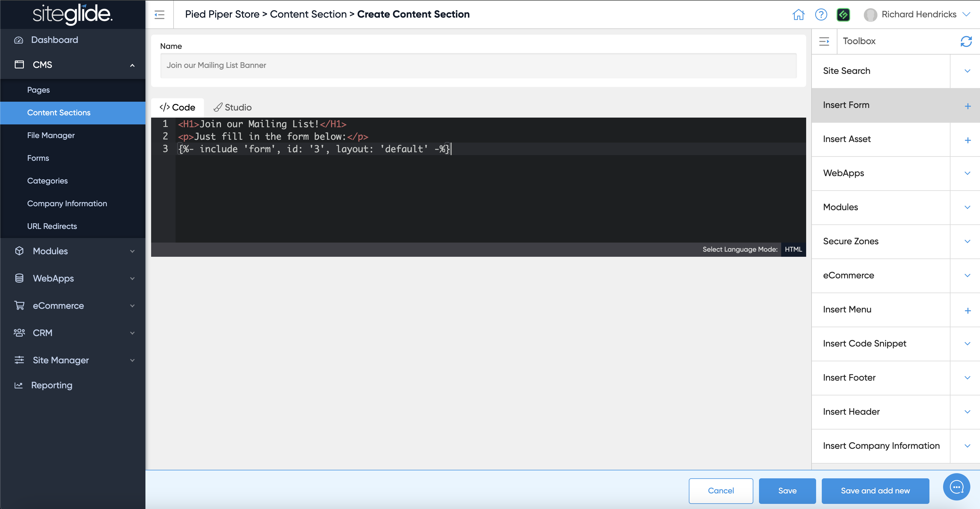Click the Name input field
Image resolution: width=980 pixels, height=509 pixels.
click(x=478, y=65)
